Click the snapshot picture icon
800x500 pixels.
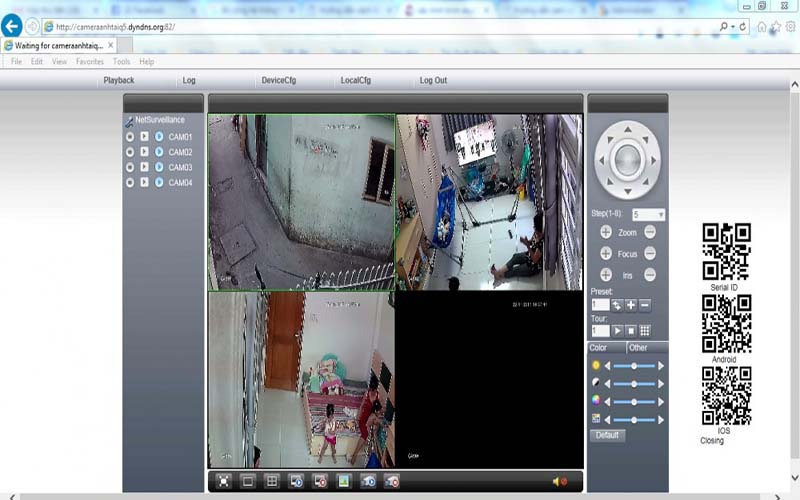[x=344, y=481]
